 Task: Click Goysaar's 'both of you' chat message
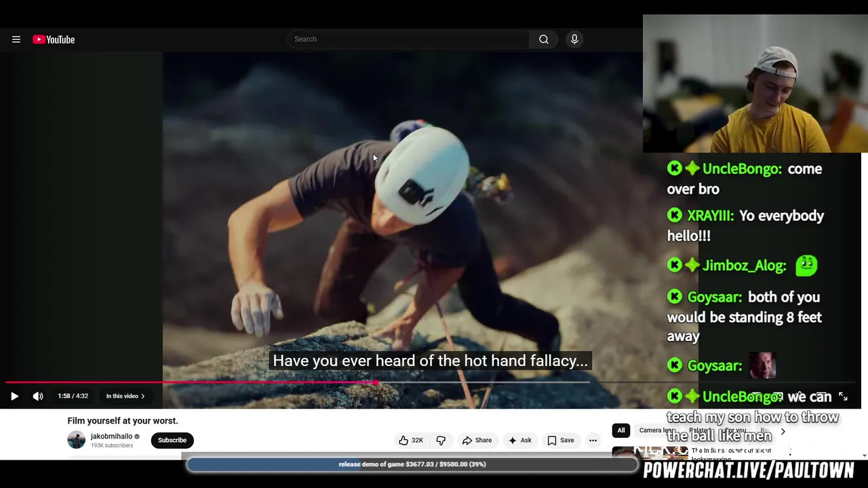pos(745,317)
